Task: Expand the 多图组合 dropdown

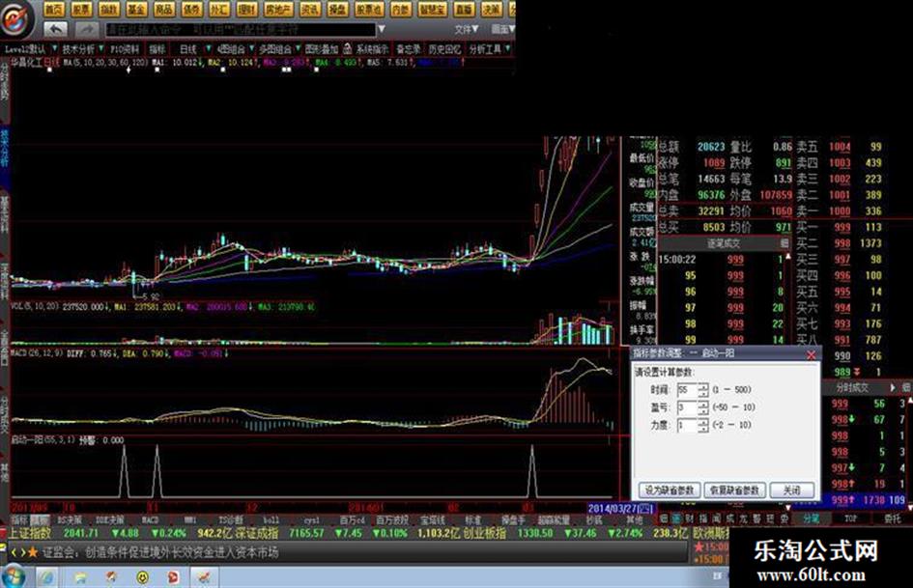Action: [x=297, y=49]
